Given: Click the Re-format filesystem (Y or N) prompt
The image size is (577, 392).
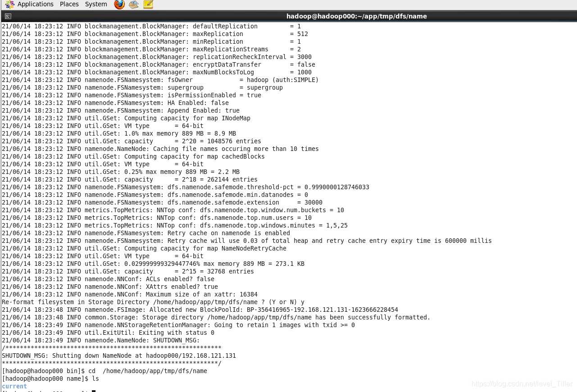Looking at the screenshot, I should [153, 302].
